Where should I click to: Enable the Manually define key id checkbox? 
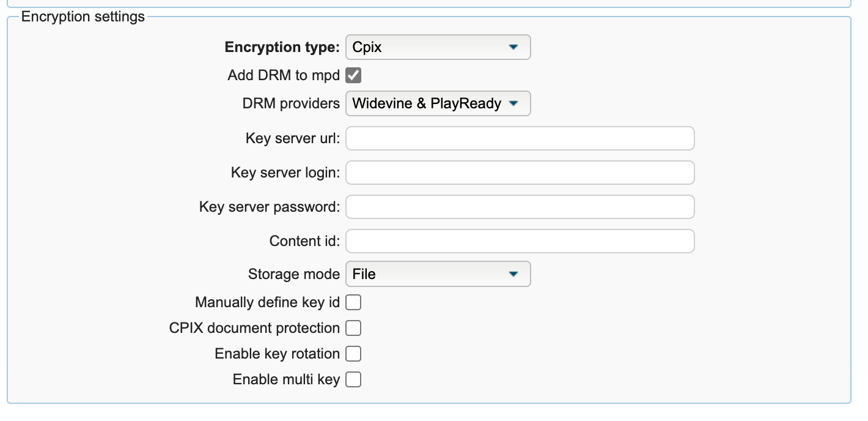point(353,302)
